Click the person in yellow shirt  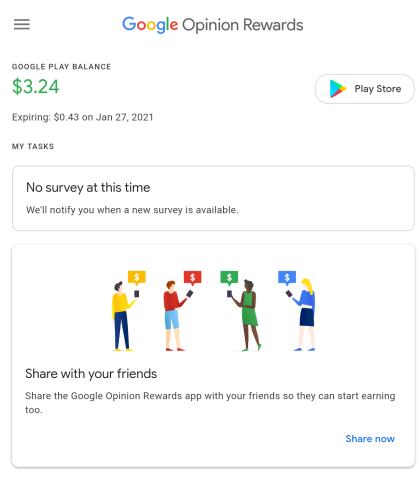[123, 316]
